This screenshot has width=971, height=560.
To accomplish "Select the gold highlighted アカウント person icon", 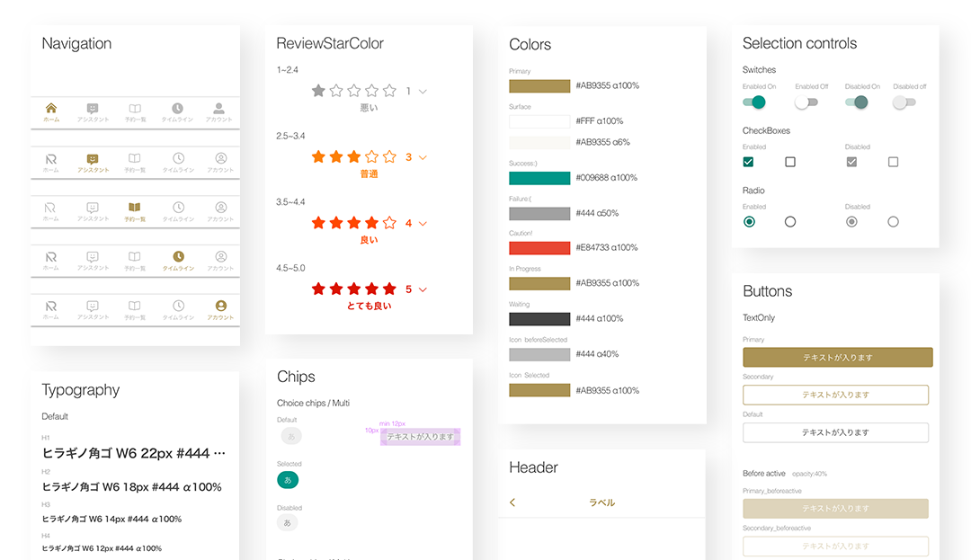I will 220,307.
